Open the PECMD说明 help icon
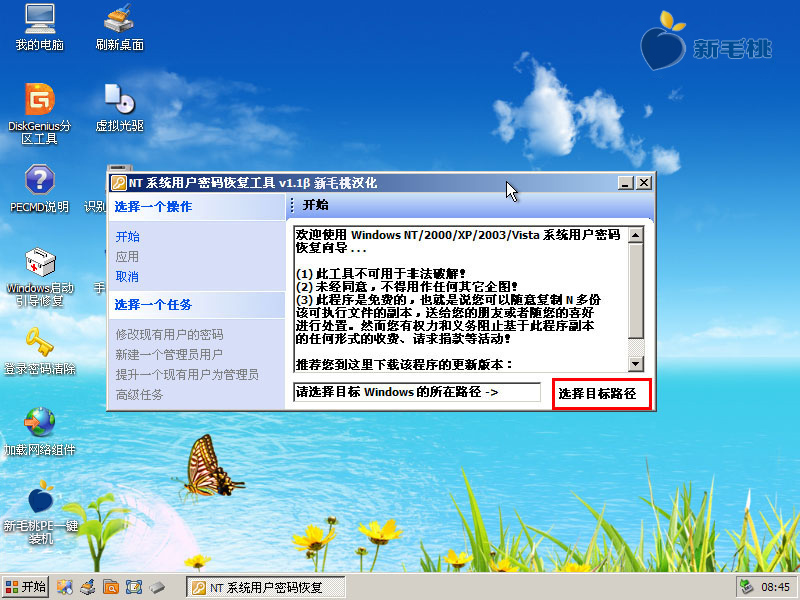Image resolution: width=800 pixels, height=600 pixels. point(39,188)
